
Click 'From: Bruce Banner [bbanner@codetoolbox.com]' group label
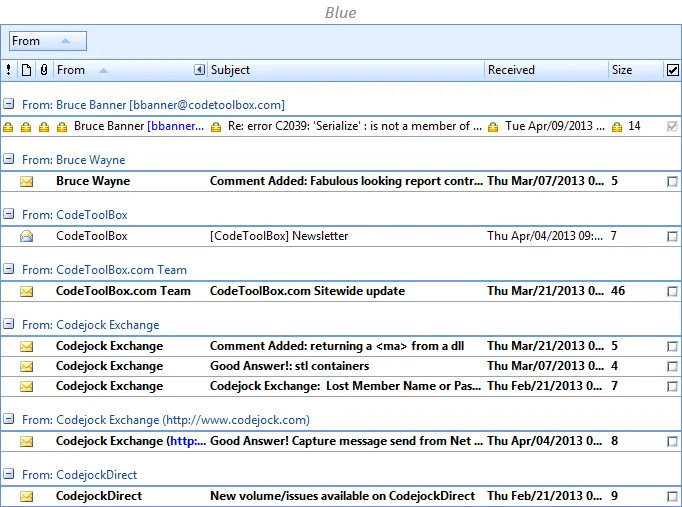pyautogui.click(x=153, y=105)
